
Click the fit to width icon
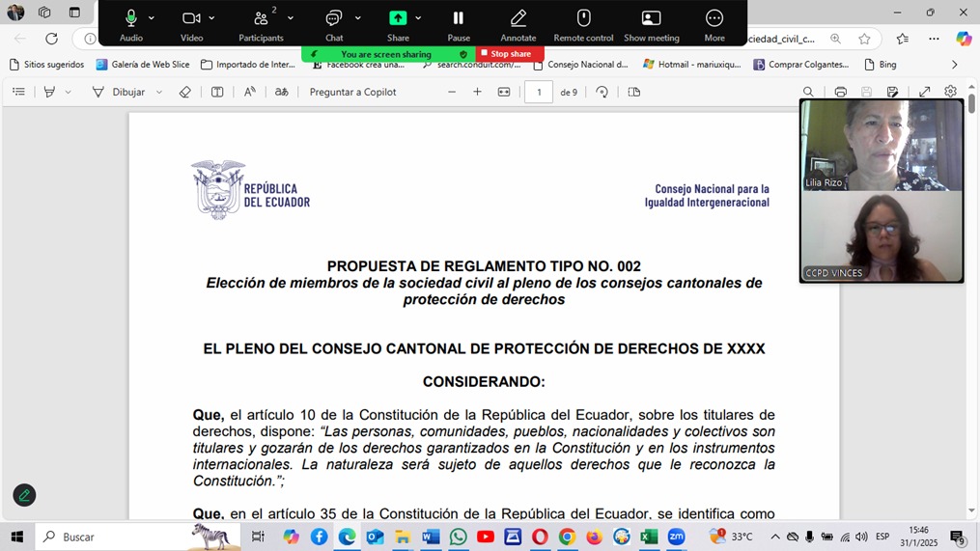click(504, 92)
